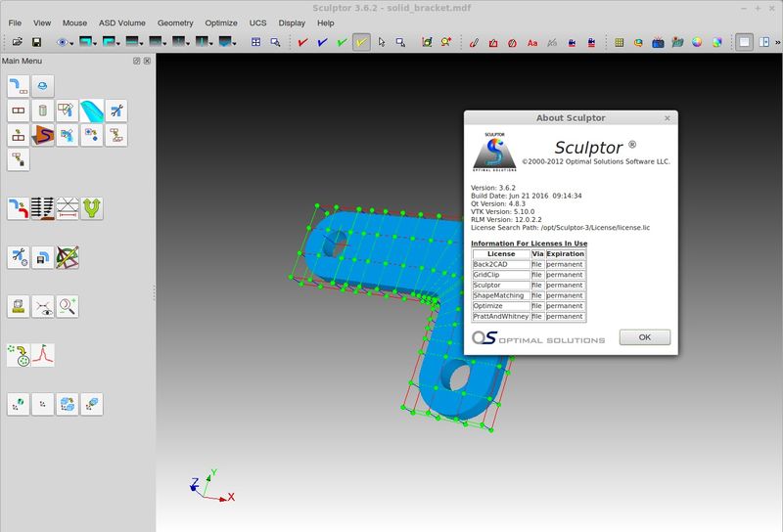Open the Optimize menu
The width and height of the screenshot is (783, 532).
221,22
